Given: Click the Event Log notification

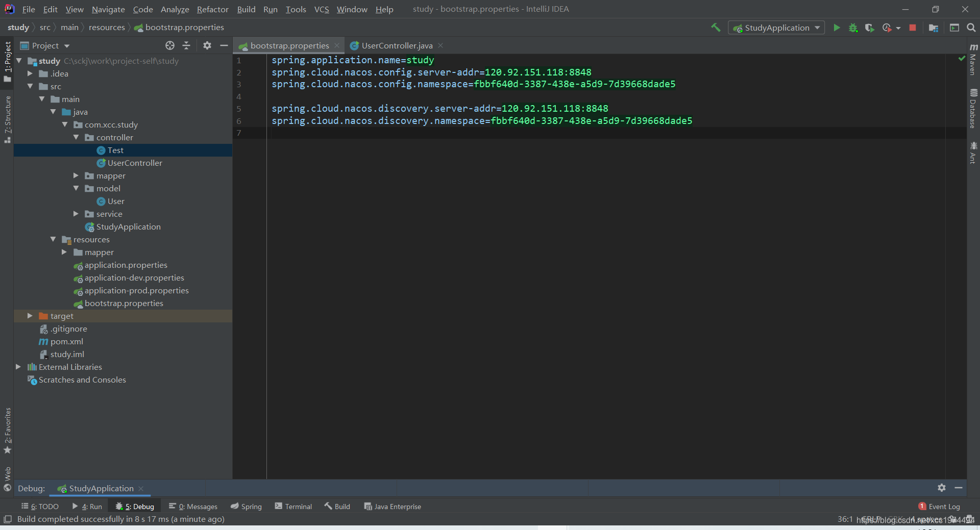Looking at the screenshot, I should point(939,507).
